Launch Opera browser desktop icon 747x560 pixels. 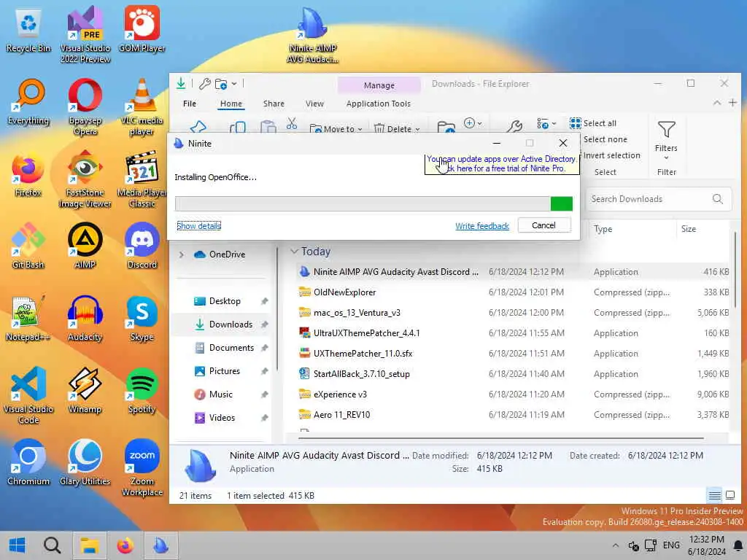click(85, 107)
